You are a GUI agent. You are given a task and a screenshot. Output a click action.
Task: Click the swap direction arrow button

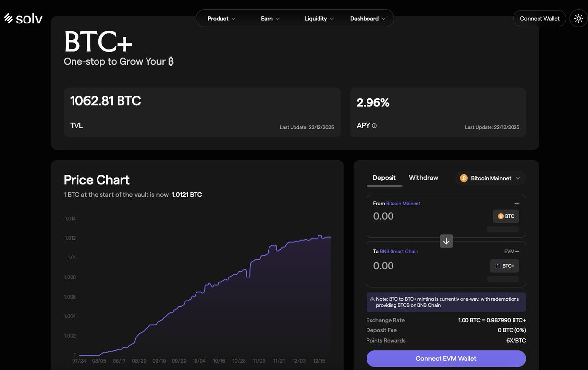(x=446, y=241)
